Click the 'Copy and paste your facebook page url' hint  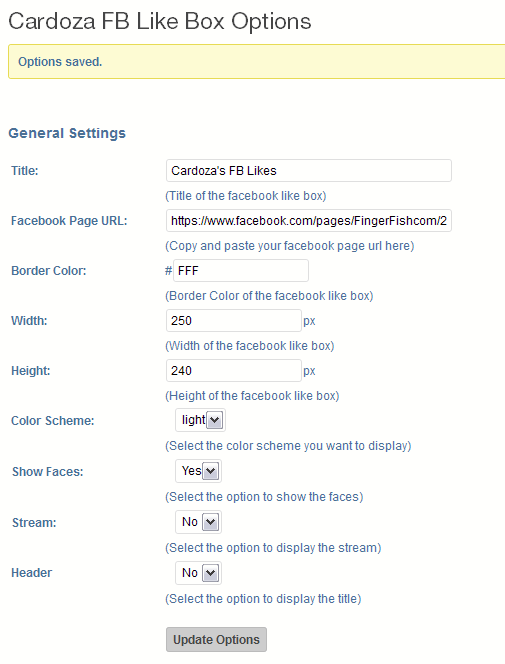[290, 246]
